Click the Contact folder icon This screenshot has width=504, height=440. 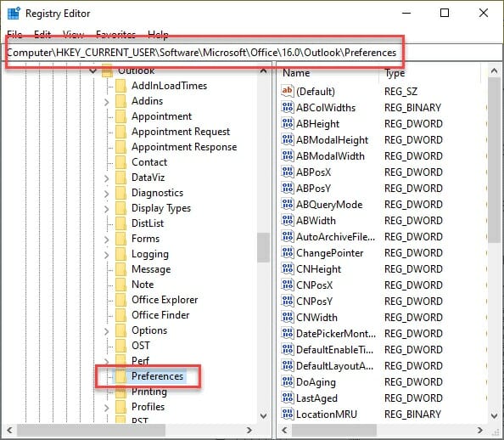point(120,162)
